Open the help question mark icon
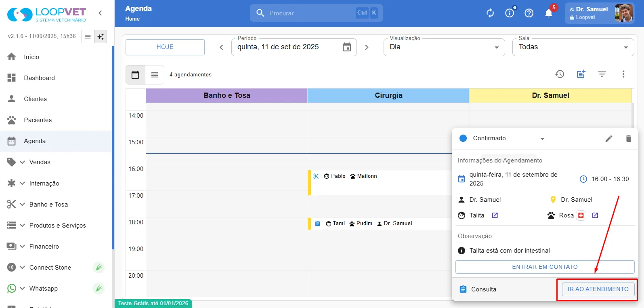This screenshot has height=308, width=644. click(529, 13)
